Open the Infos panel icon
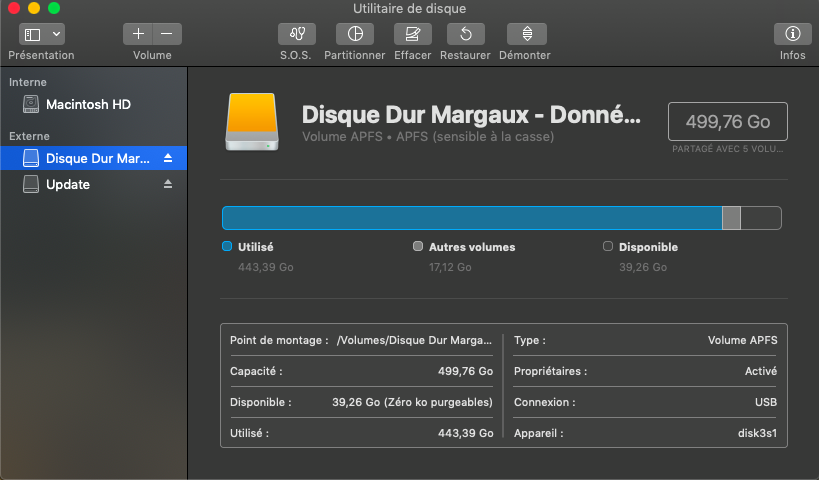 click(792, 34)
